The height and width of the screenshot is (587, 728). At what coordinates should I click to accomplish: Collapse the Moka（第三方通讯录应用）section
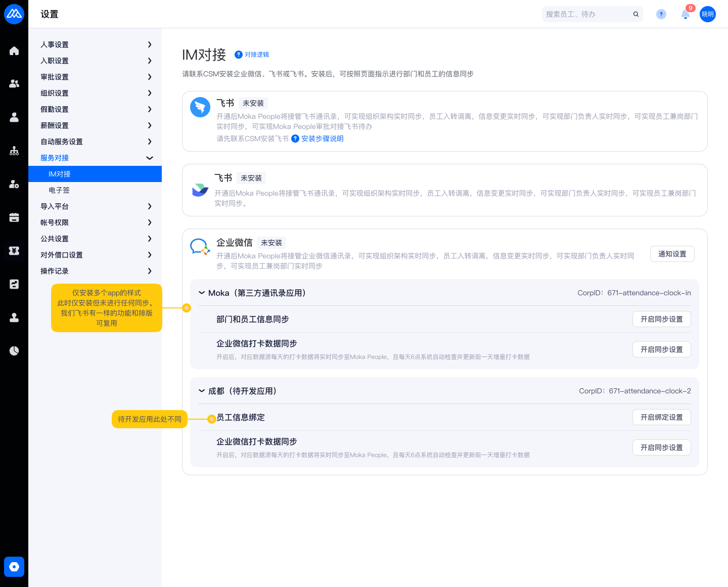click(202, 293)
